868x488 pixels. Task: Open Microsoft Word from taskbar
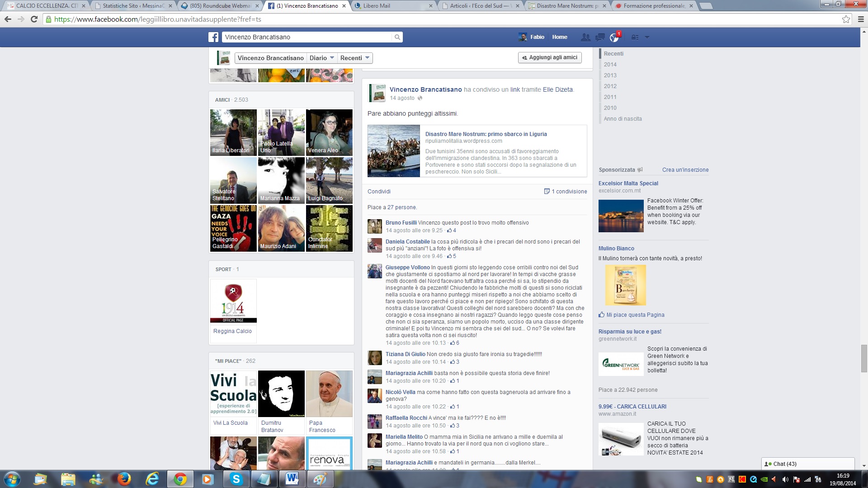292,479
